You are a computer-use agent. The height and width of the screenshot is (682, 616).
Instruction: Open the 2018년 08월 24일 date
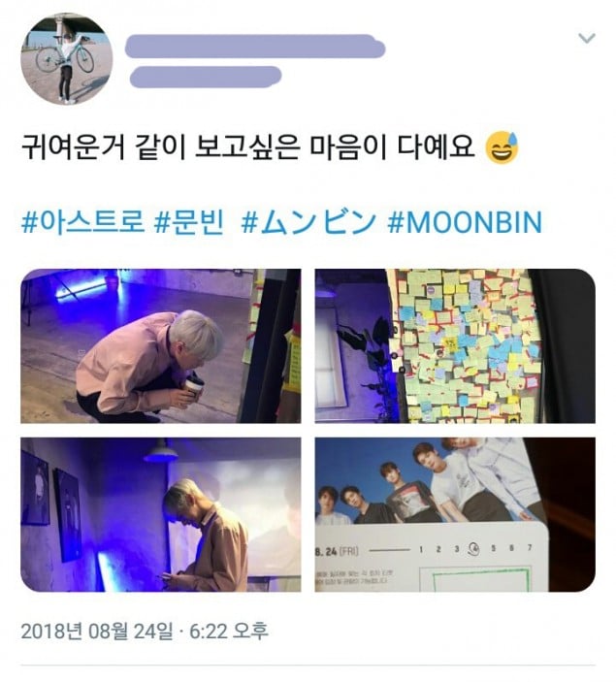97,632
